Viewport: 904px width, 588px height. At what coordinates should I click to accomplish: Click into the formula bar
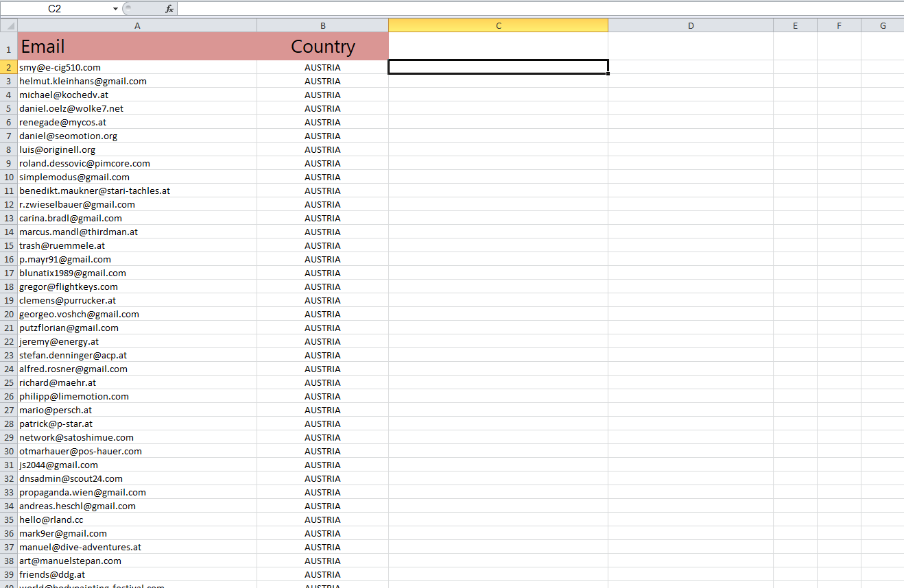540,9
